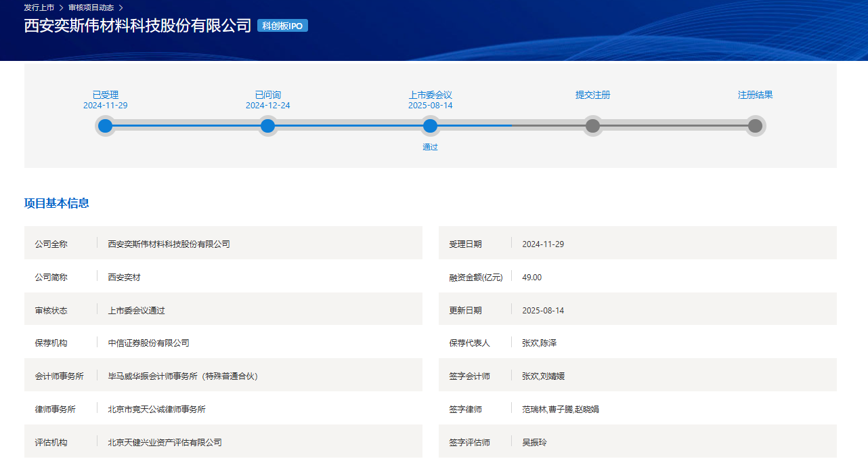Screen dimensions: 868x459
Task: Click the gray 注册结果 timeline node
Action: (755, 126)
